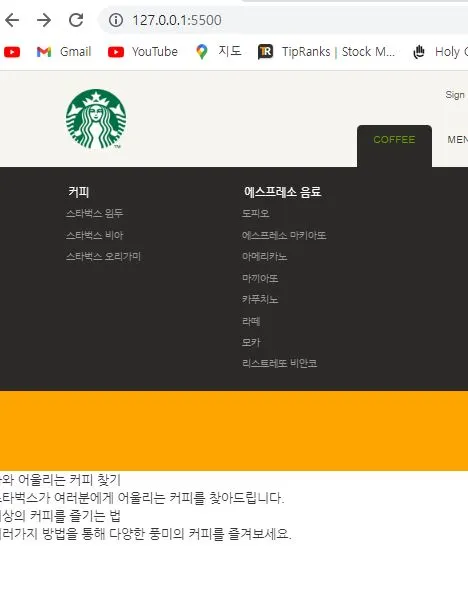Open the 스타벅스 비아 link
Image resolution: width=468 pixels, height=592 pixels.
(x=94, y=235)
